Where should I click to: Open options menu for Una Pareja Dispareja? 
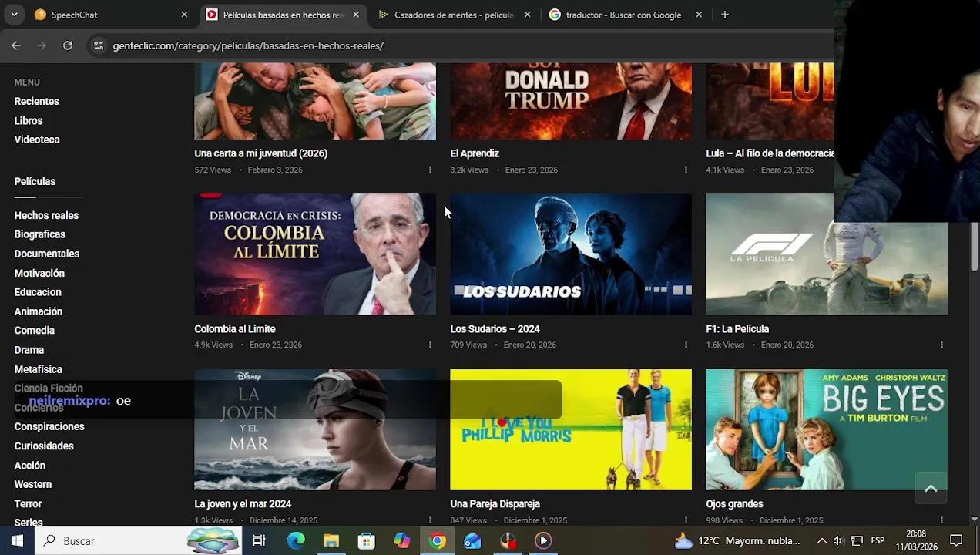[686, 520]
